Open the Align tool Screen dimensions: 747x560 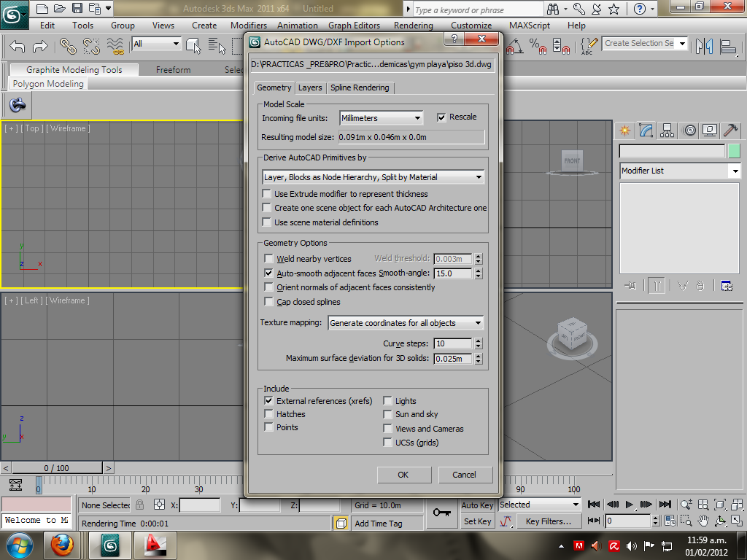tap(728, 46)
